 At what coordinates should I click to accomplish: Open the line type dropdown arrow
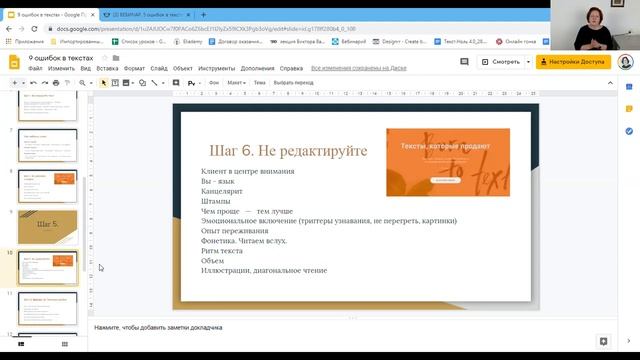(163, 83)
